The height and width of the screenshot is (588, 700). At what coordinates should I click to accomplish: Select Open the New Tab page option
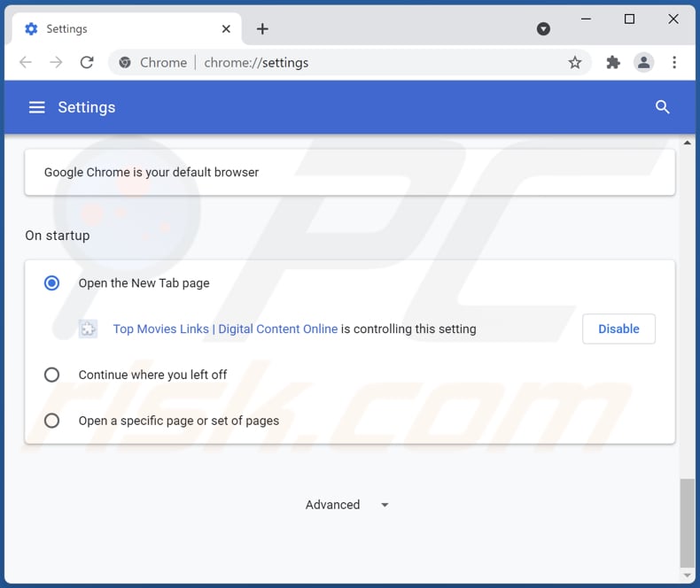51,282
